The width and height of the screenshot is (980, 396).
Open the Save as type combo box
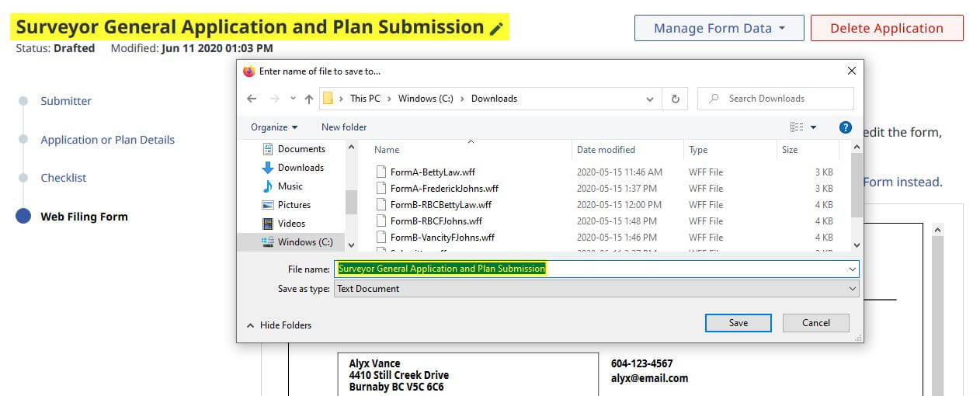coord(596,289)
